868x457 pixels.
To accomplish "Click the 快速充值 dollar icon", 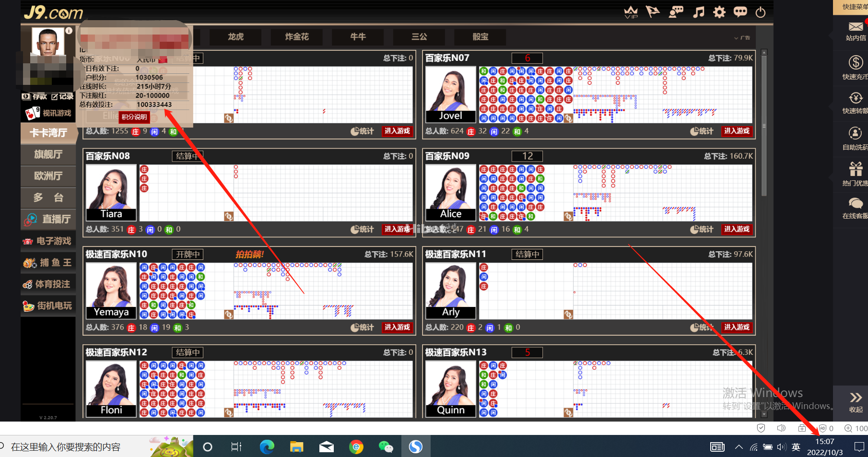I will pyautogui.click(x=856, y=63).
